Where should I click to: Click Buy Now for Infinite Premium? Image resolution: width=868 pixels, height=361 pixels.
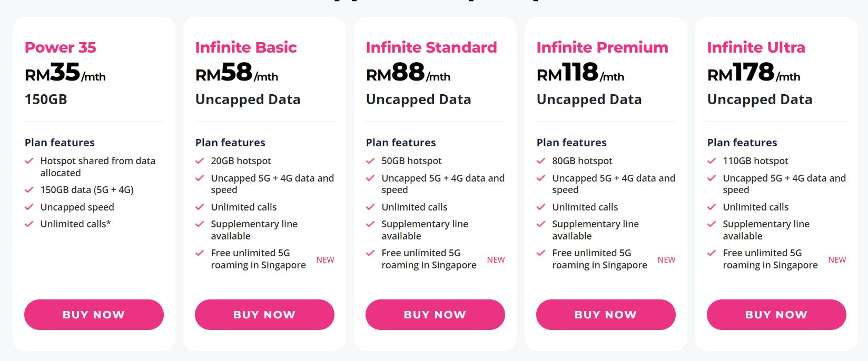(x=605, y=315)
